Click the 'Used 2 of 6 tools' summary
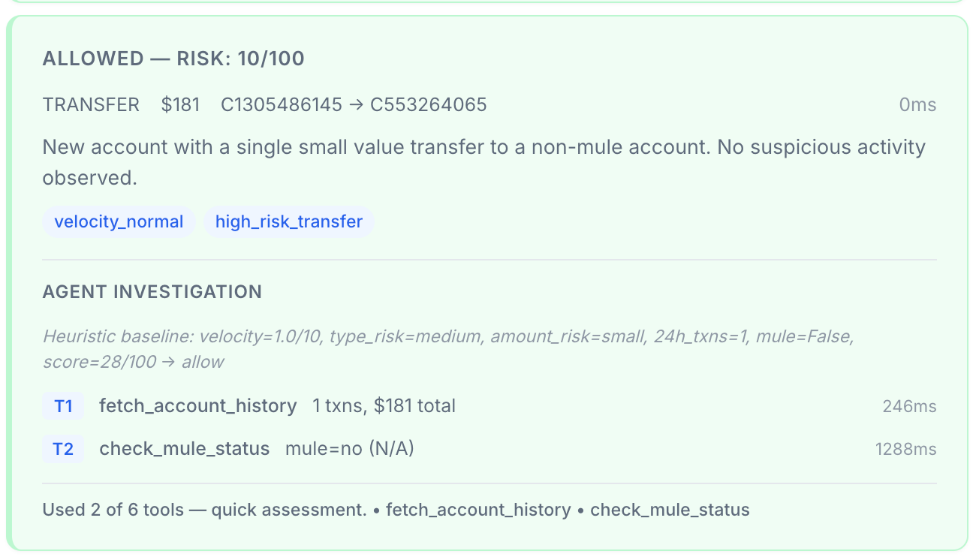This screenshot has width=979, height=560. 396,510
